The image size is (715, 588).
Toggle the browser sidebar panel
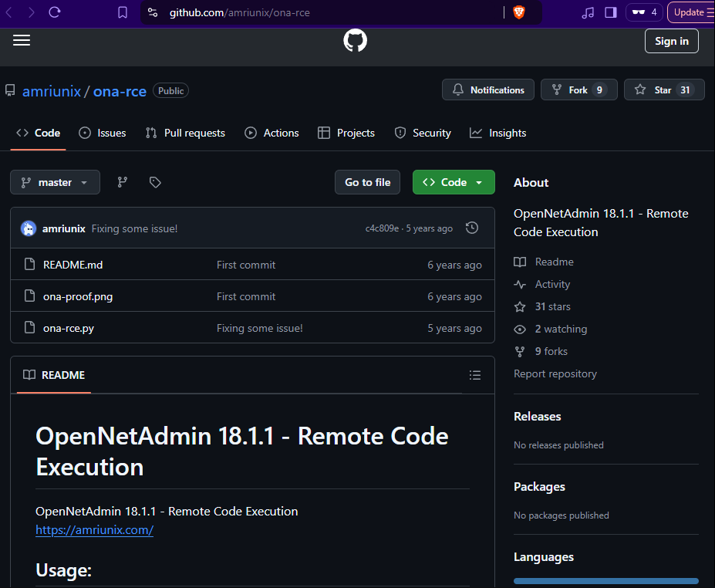pos(611,12)
